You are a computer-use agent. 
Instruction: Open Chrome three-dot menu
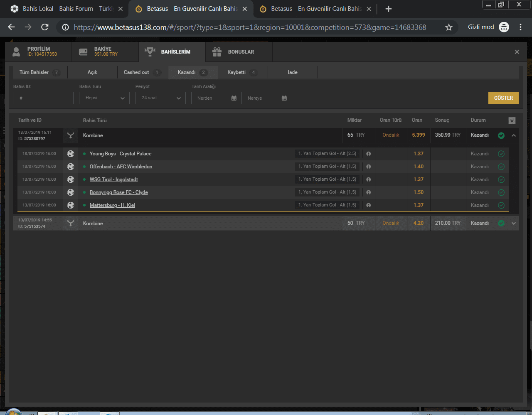(520, 27)
